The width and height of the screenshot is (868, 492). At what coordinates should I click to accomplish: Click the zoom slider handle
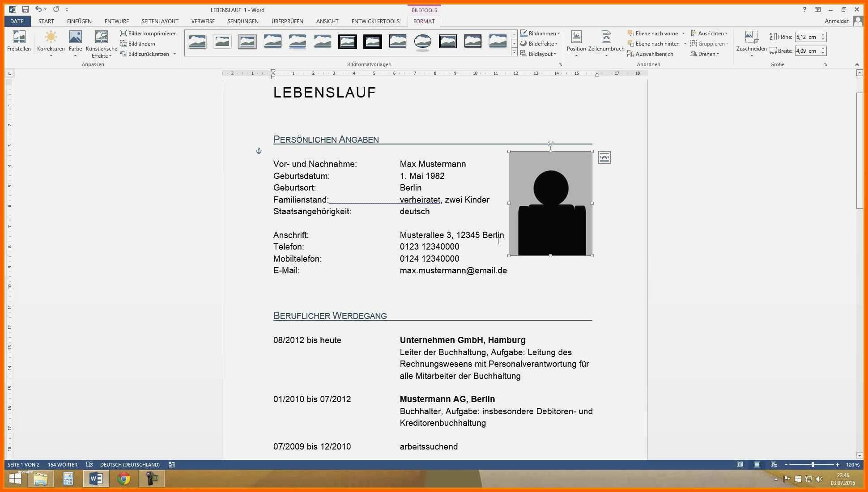pyautogui.click(x=813, y=465)
